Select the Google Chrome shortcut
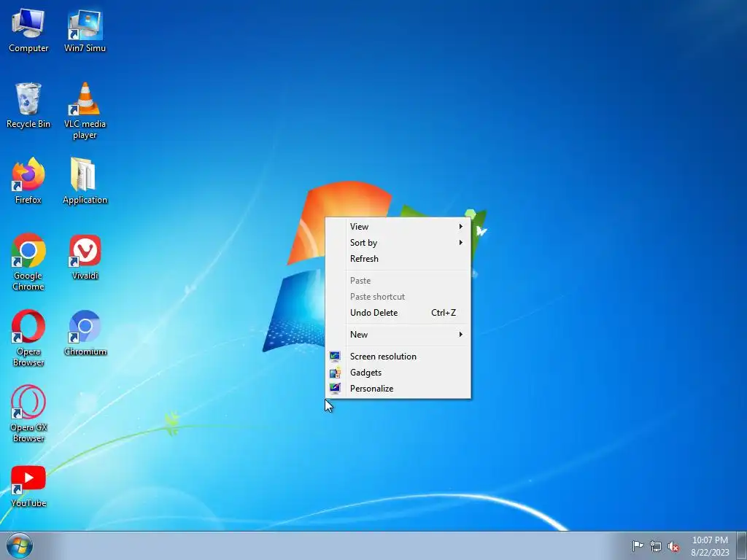Viewport: 747px width, 560px height. 28,262
